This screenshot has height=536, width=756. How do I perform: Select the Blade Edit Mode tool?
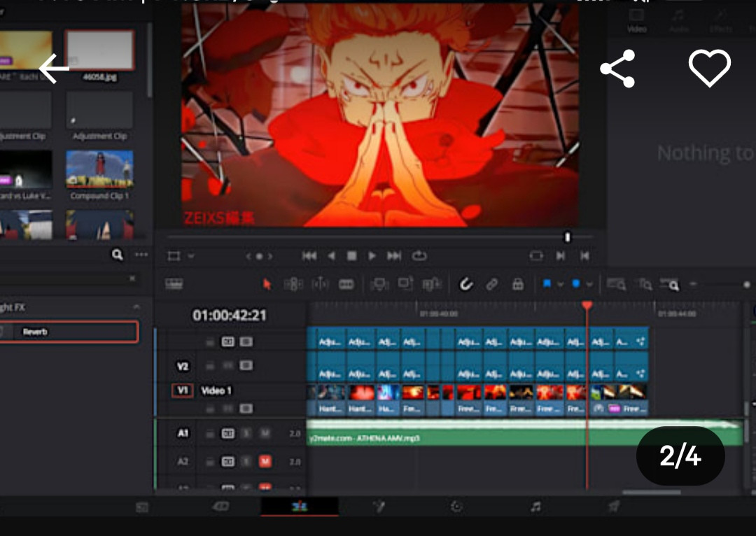pyautogui.click(x=346, y=284)
